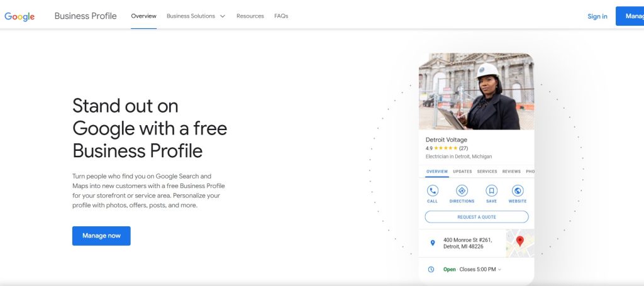The width and height of the screenshot is (644, 286).
Task: Click the Directions diamond icon
Action: click(x=462, y=191)
